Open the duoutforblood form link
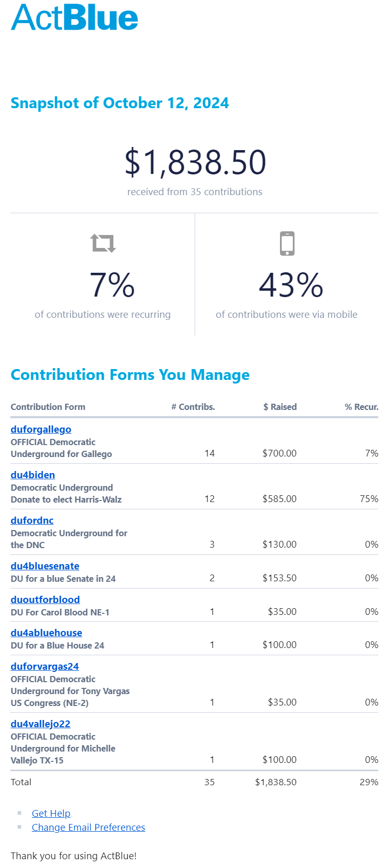The image size is (384, 868). pyautogui.click(x=45, y=599)
